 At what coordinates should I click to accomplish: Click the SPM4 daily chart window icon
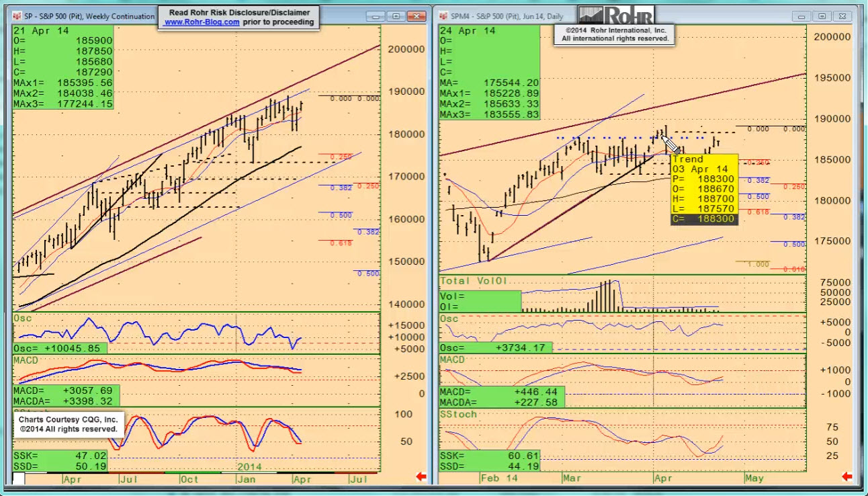pos(445,15)
